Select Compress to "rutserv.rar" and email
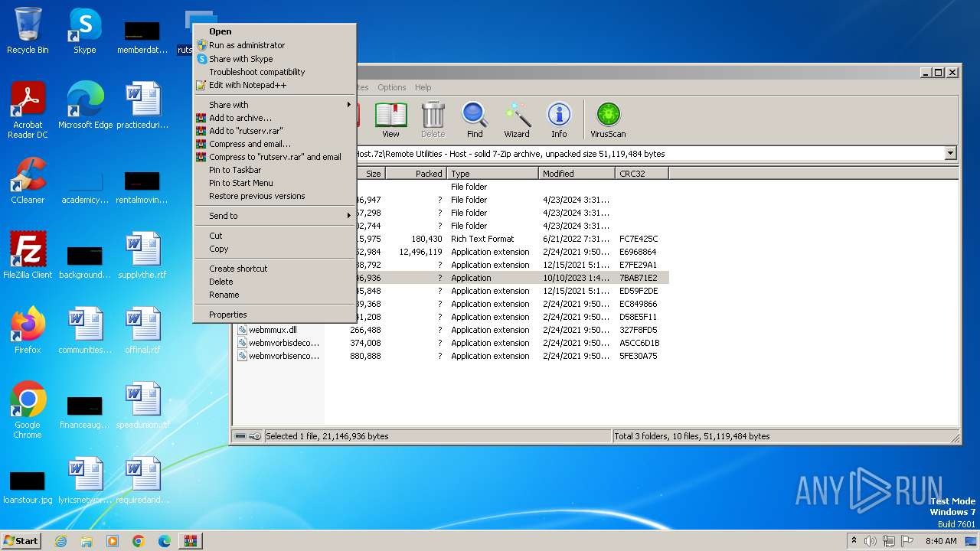Image resolution: width=980 pixels, height=551 pixels. (275, 157)
